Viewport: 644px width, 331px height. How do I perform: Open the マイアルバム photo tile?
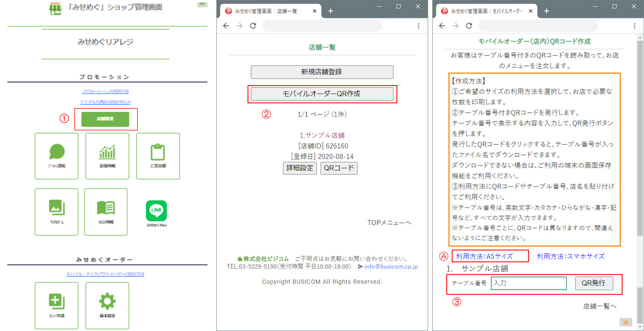point(57,212)
